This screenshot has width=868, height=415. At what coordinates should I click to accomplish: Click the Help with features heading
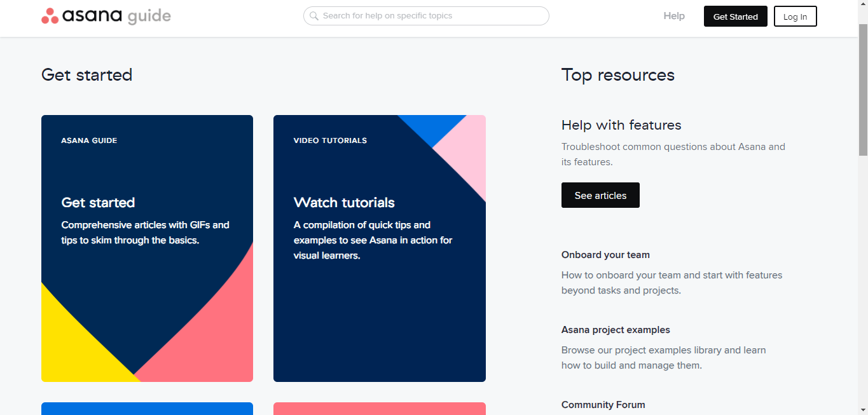point(621,125)
